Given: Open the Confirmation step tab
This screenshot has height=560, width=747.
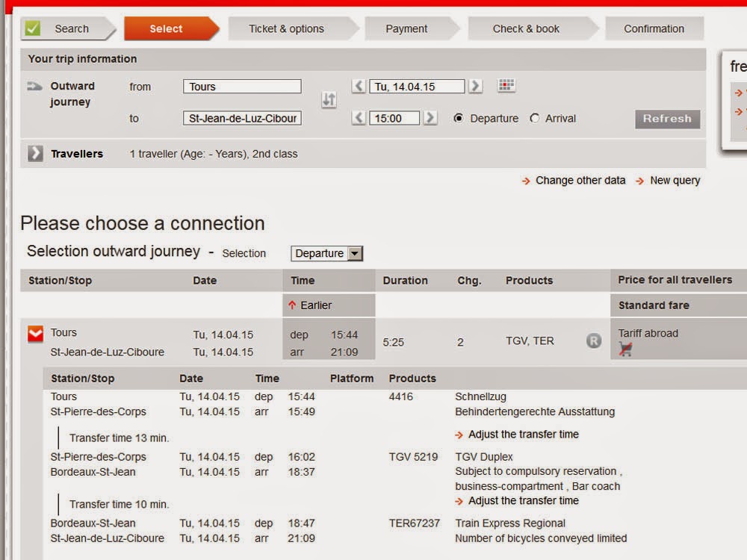Looking at the screenshot, I should (x=654, y=28).
